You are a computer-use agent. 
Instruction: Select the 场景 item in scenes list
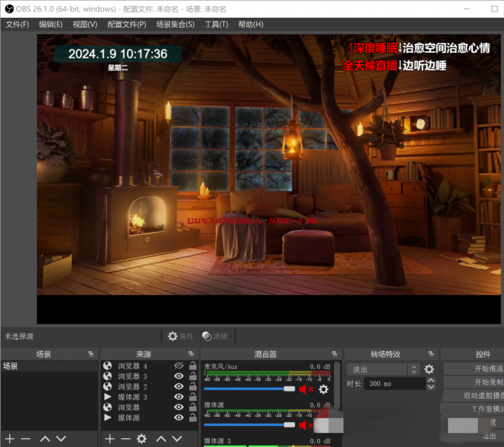(x=49, y=366)
